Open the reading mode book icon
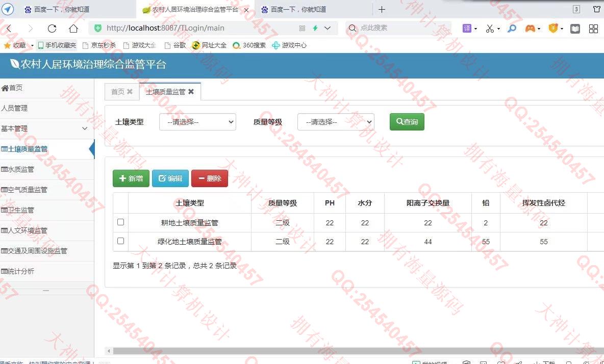Viewport: 604px width, 364px height. pos(575,29)
